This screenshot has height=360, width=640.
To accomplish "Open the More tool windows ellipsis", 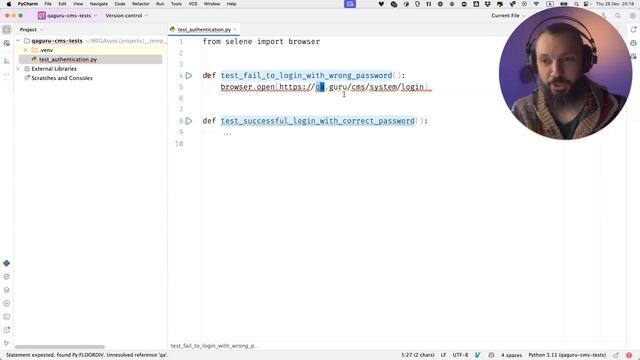I will pyautogui.click(x=7, y=74).
